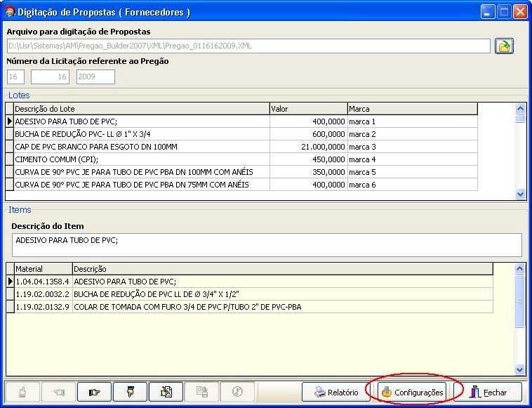Click the edit record hand-writing icon
This screenshot has height=408, width=532.
166,392
